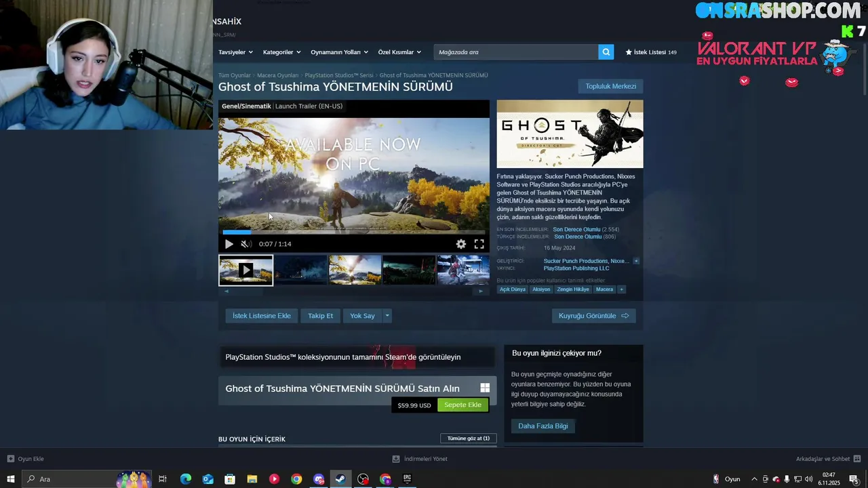The image size is (868, 488).
Task: Select the second dark night screenshot thumbnail
Action: pos(300,270)
